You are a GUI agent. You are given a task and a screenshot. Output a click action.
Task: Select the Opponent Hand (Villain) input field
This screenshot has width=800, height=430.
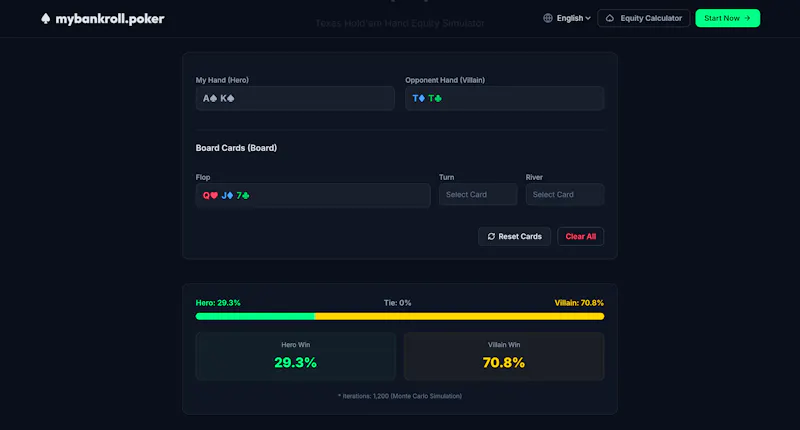click(504, 98)
